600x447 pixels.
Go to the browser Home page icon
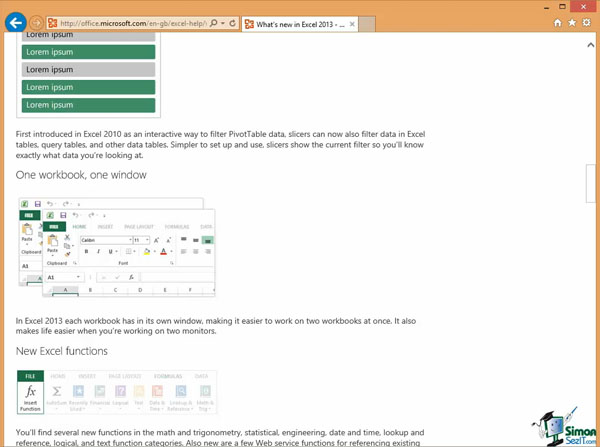(558, 23)
